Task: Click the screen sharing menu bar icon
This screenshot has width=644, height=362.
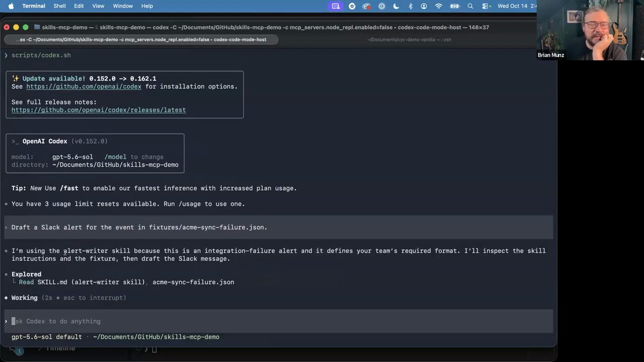Action: (336, 6)
